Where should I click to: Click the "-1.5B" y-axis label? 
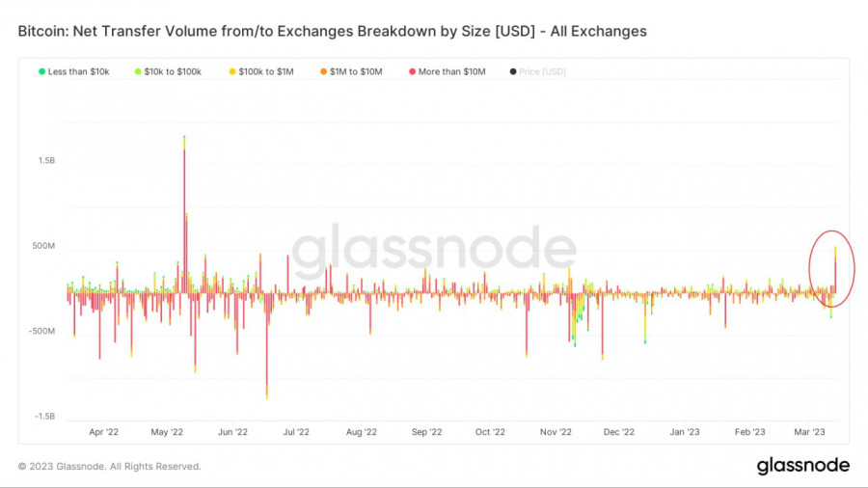45,417
